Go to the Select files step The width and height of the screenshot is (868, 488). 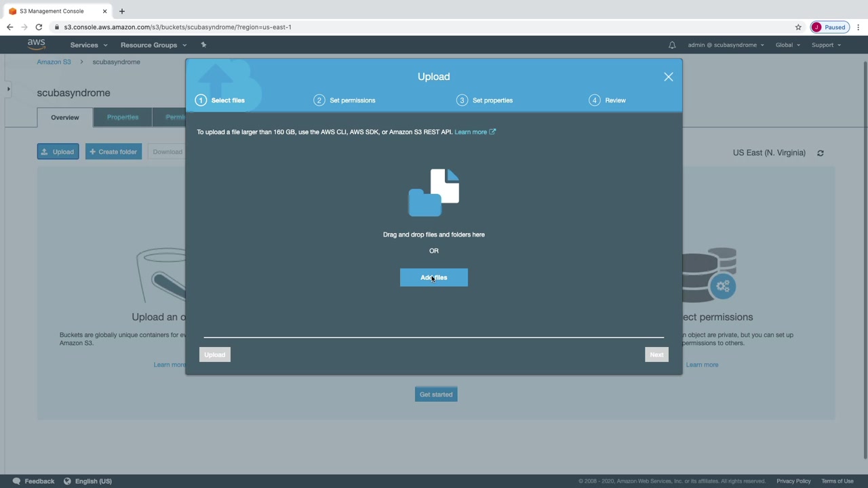(x=220, y=100)
